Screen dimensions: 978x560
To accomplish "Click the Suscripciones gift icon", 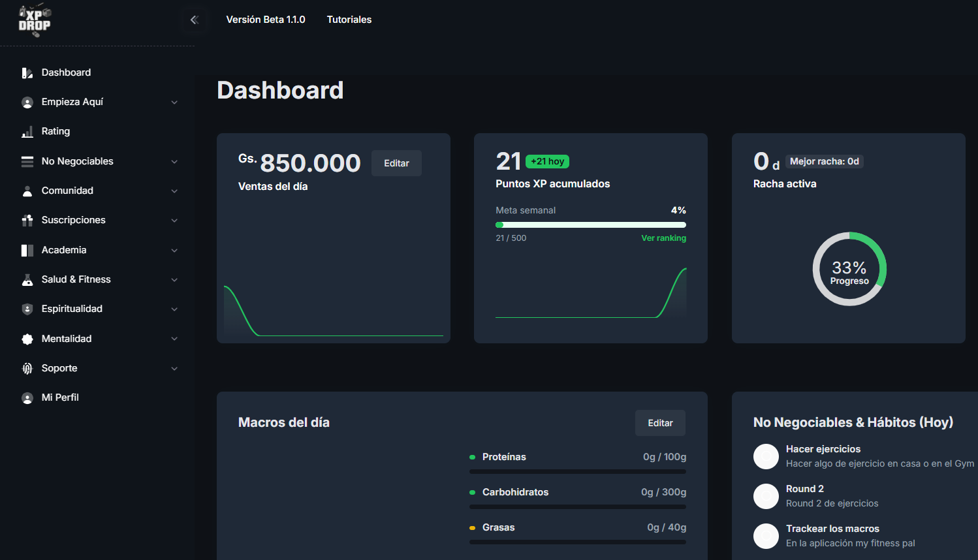I will (27, 221).
